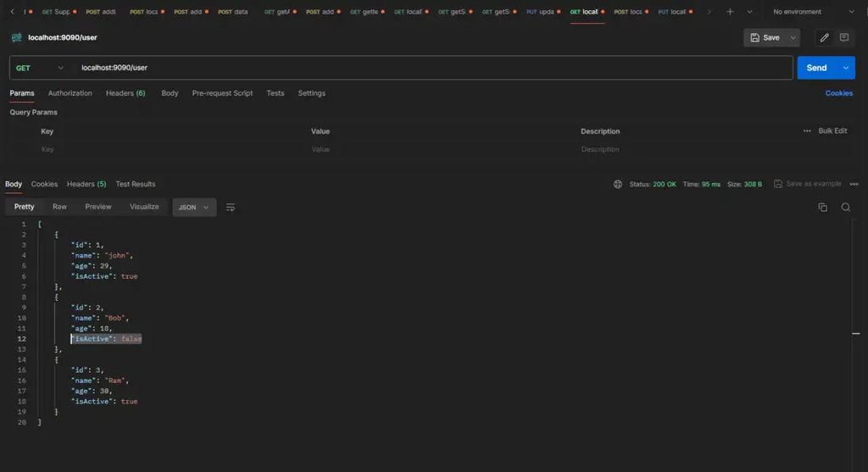Send the request
The image size is (868, 472).
816,68
